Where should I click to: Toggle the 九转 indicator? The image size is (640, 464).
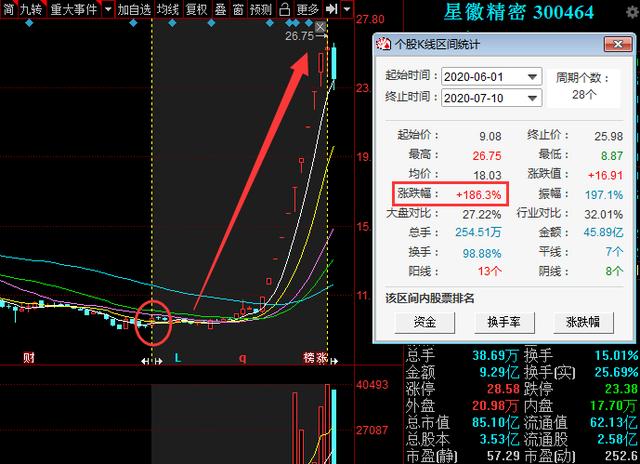pyautogui.click(x=31, y=9)
